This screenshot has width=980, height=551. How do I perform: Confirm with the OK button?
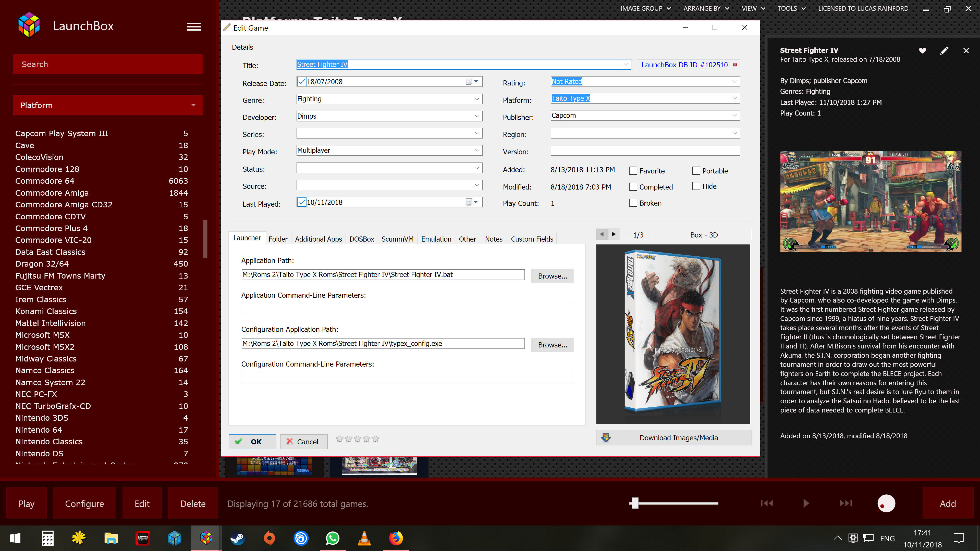[x=252, y=442]
